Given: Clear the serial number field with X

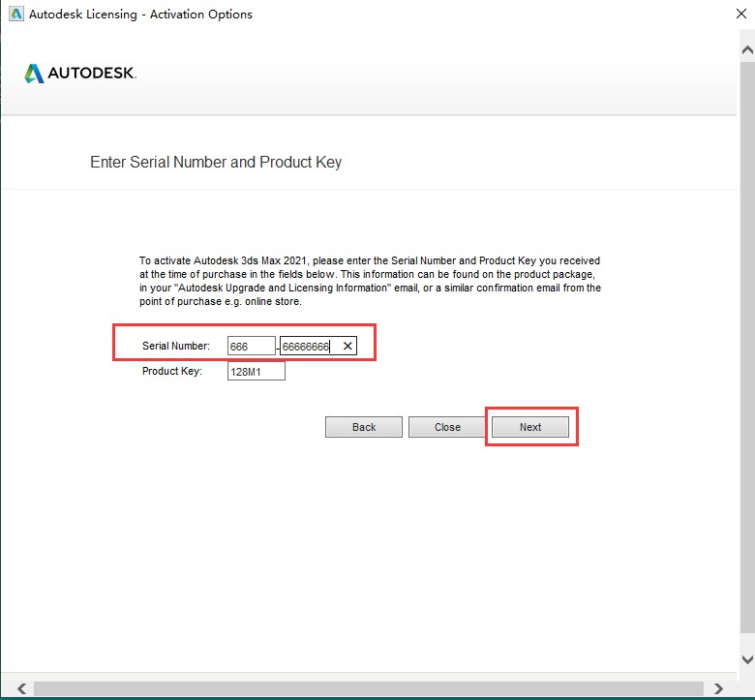Looking at the screenshot, I should click(x=347, y=346).
